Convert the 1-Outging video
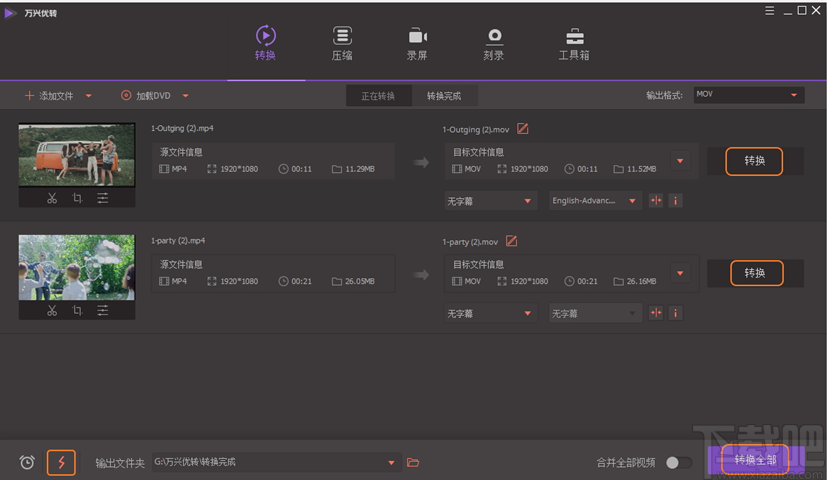Image resolution: width=827 pixels, height=480 pixels. point(754,161)
